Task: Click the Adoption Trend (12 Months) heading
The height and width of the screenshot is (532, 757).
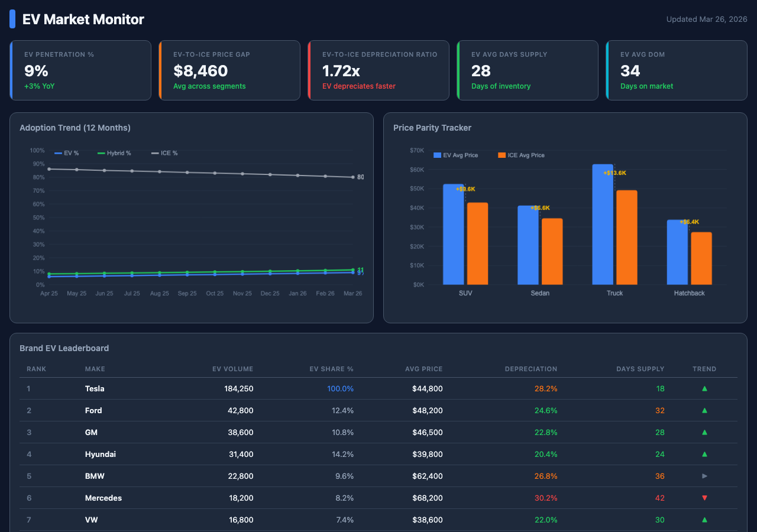Action: point(75,128)
